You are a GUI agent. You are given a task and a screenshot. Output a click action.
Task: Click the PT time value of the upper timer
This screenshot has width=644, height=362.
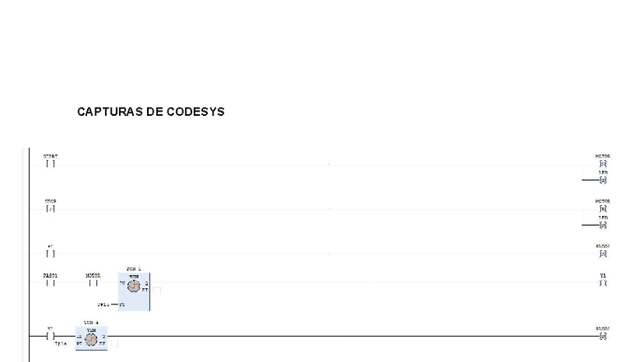click(x=102, y=304)
